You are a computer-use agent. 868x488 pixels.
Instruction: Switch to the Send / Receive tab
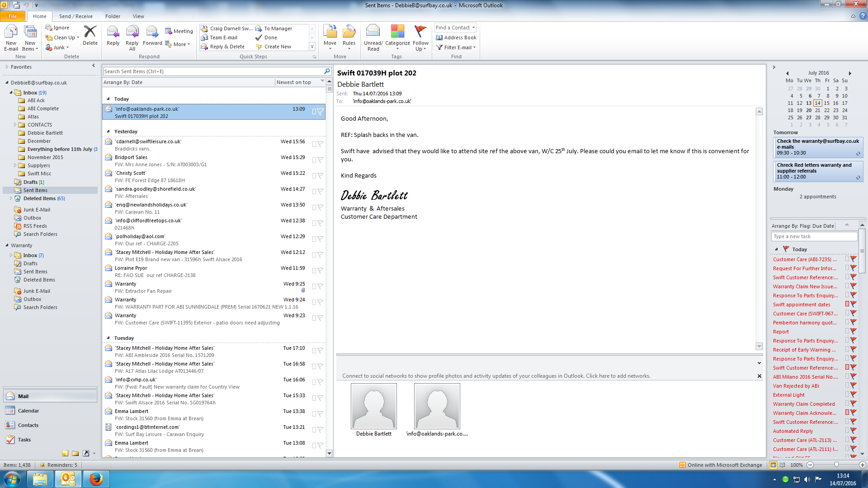[x=75, y=16]
